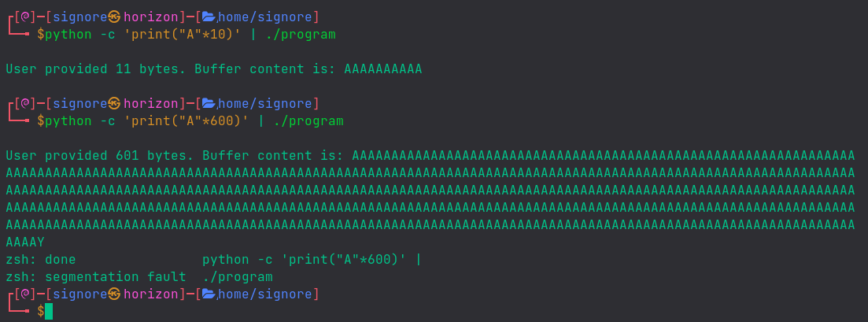
Task: Click the folder icon in the first prompt
Action: point(209,16)
